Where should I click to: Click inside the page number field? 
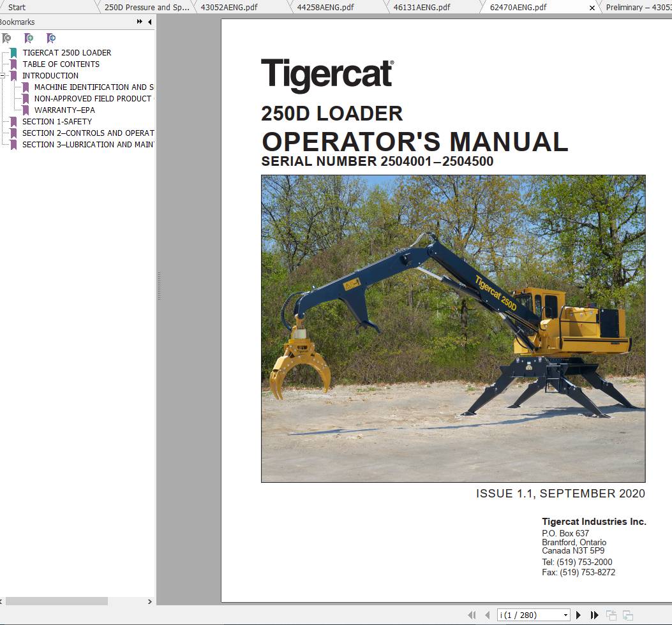(523, 615)
